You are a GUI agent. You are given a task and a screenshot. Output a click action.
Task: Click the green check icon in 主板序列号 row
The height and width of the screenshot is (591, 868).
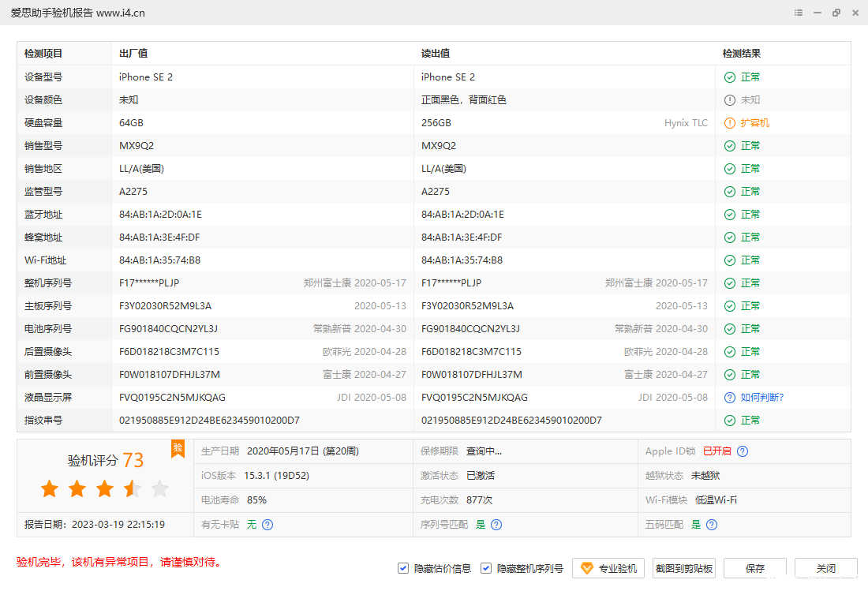click(x=730, y=306)
